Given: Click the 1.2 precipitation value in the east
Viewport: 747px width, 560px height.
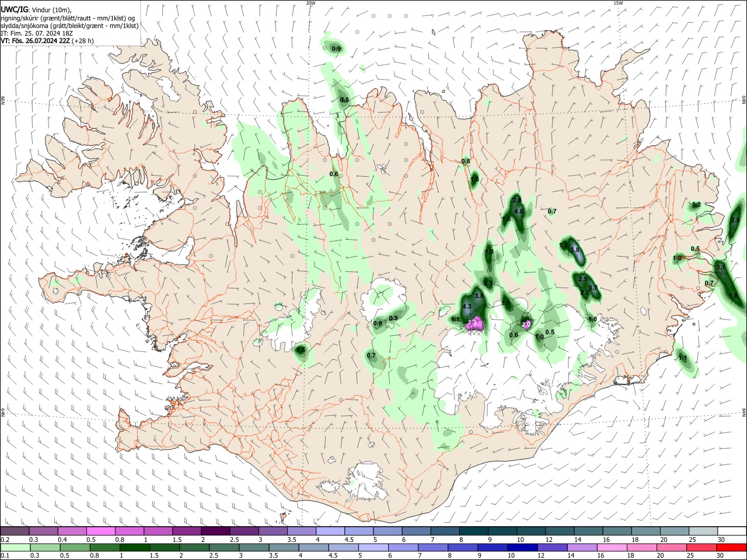Looking at the screenshot, I should coord(696,205).
